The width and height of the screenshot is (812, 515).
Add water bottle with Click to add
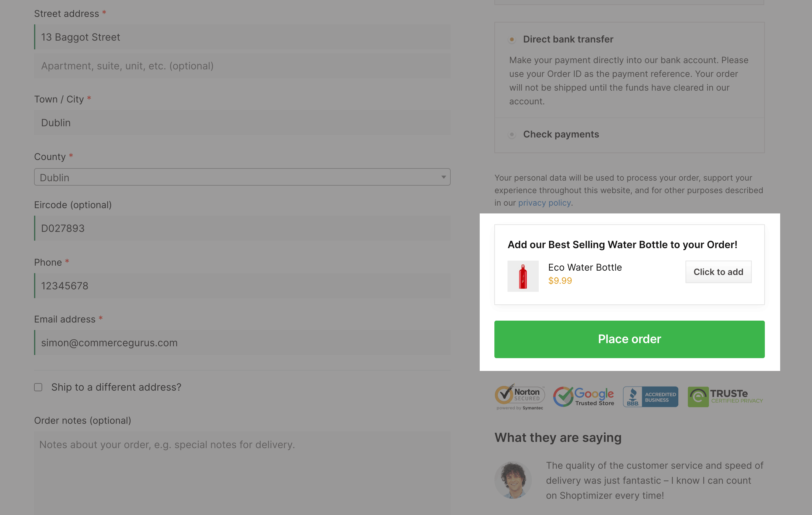click(718, 272)
